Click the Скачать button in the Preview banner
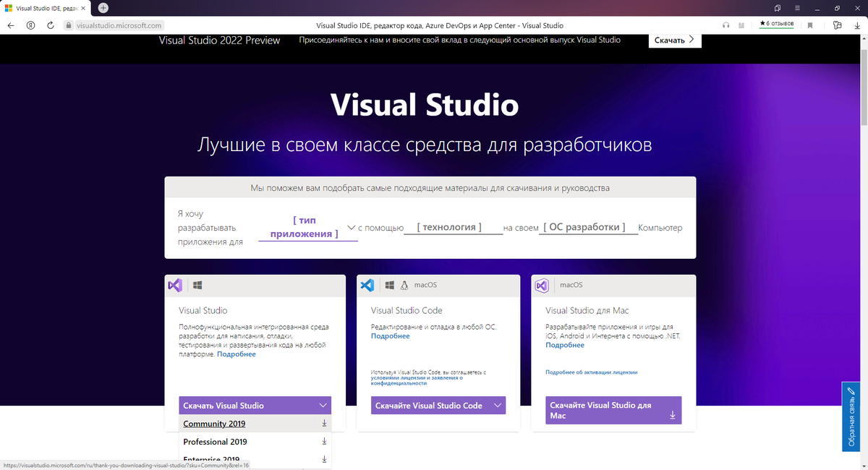The width and height of the screenshot is (868, 470). 673,40
